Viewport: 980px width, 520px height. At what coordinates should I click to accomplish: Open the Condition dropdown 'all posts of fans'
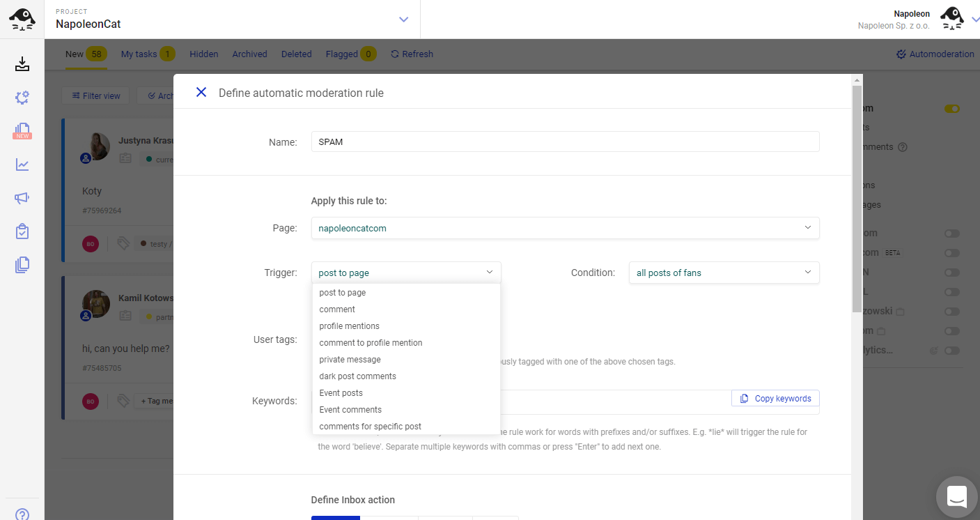click(724, 273)
